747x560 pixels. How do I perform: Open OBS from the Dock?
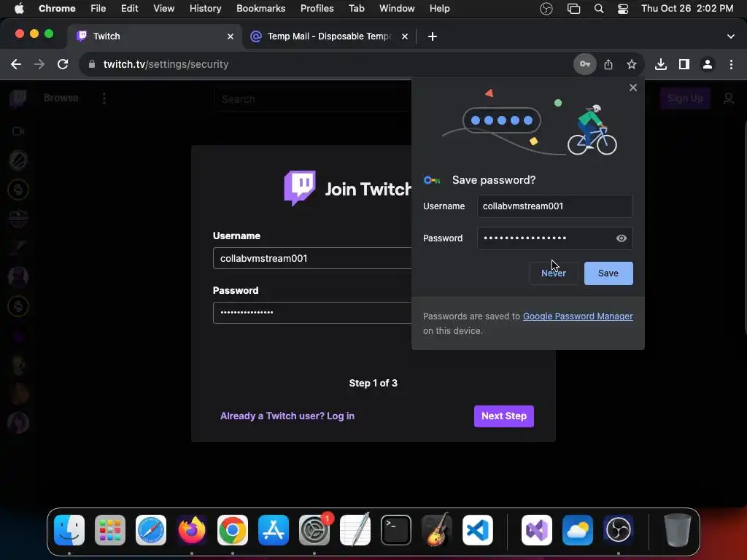click(x=619, y=530)
